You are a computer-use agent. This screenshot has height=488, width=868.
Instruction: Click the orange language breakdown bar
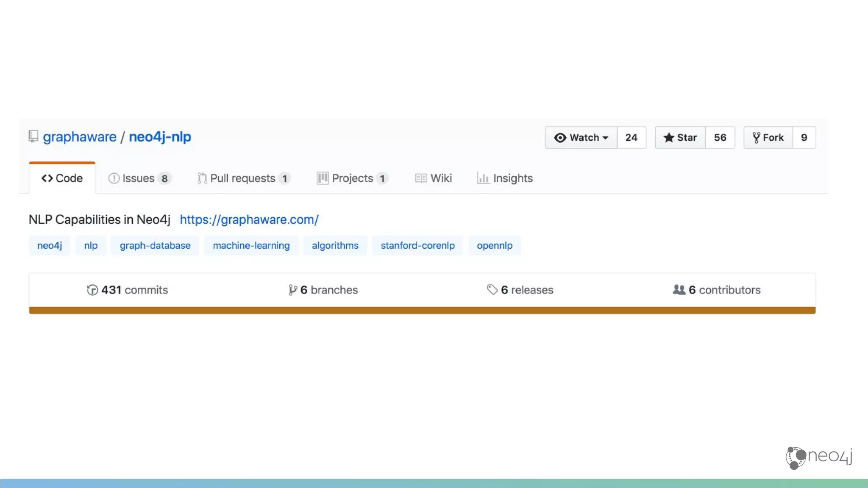[422, 311]
